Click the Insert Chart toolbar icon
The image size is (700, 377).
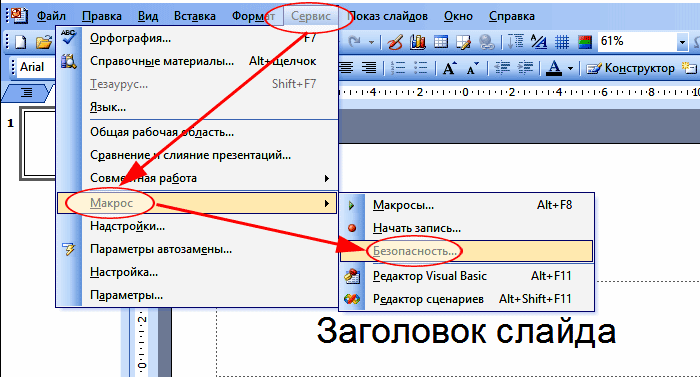pos(418,42)
